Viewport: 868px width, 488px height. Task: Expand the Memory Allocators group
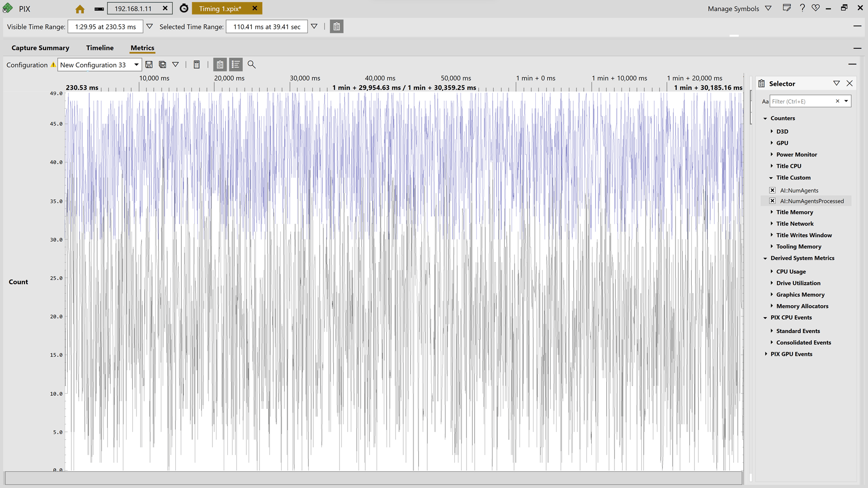pos(772,306)
